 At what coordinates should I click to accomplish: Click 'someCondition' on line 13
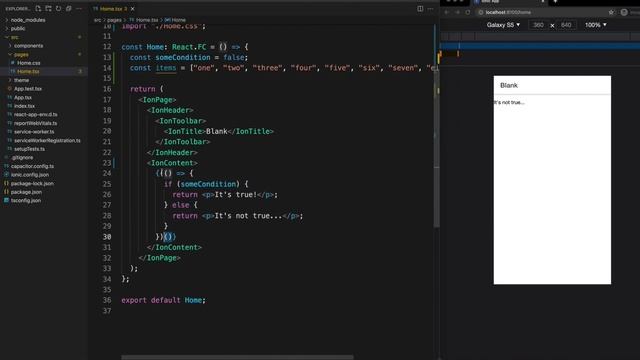click(183, 58)
